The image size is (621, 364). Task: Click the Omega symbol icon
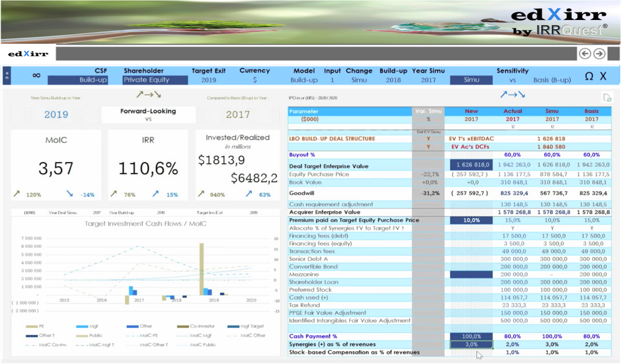pos(589,76)
